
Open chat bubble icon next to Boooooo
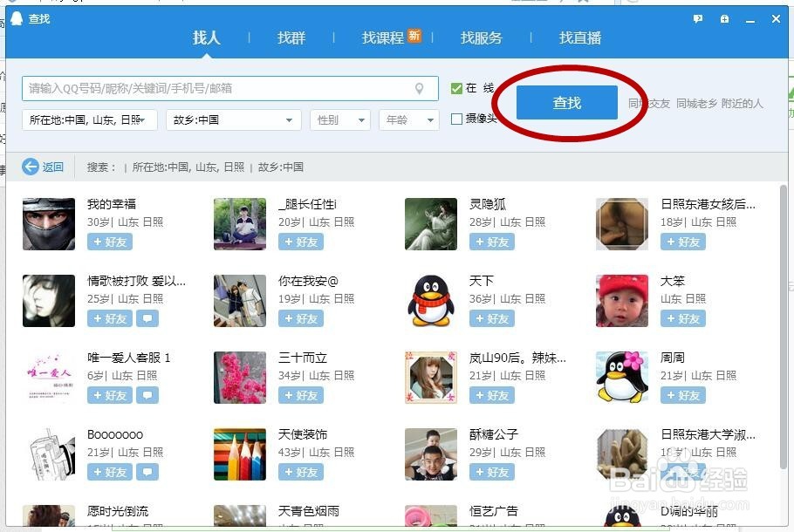147,472
